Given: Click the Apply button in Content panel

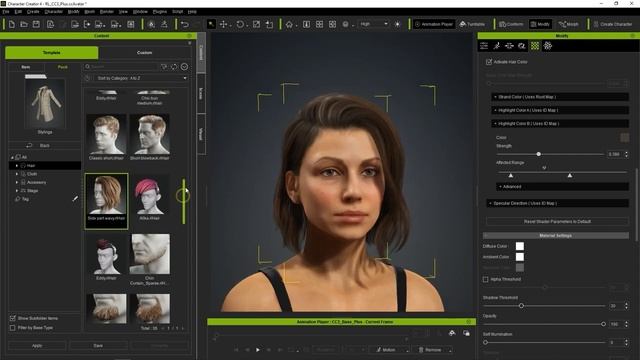Looking at the screenshot, I should [37, 346].
